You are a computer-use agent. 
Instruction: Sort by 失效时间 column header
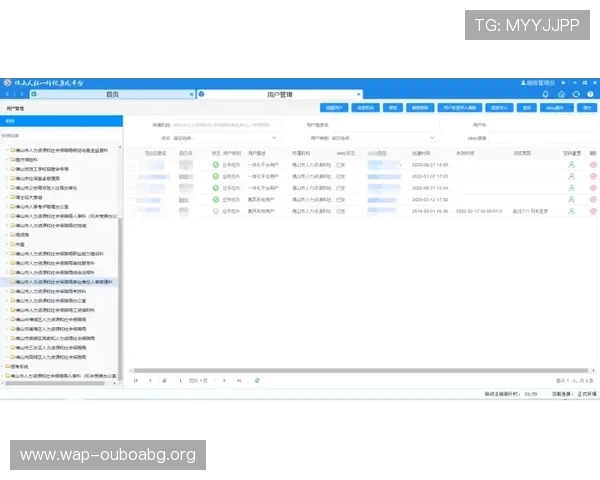(465, 153)
